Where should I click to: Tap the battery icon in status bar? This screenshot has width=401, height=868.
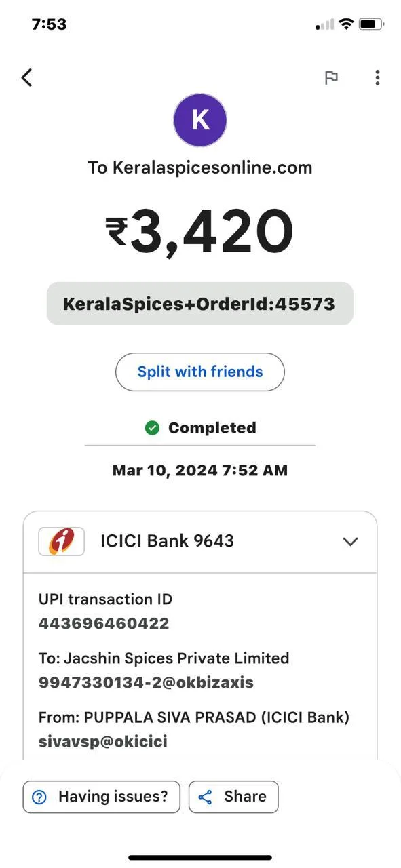coord(371,24)
